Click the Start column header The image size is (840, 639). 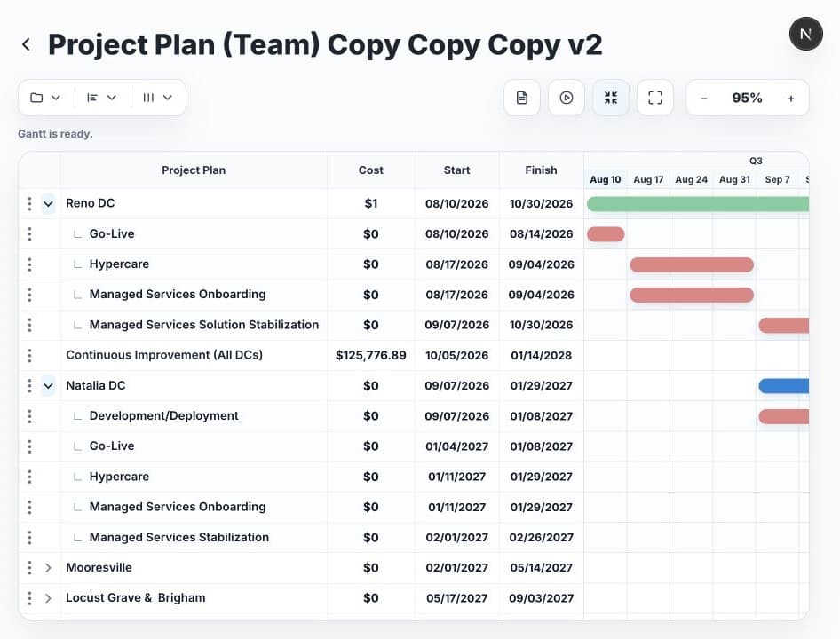[456, 170]
